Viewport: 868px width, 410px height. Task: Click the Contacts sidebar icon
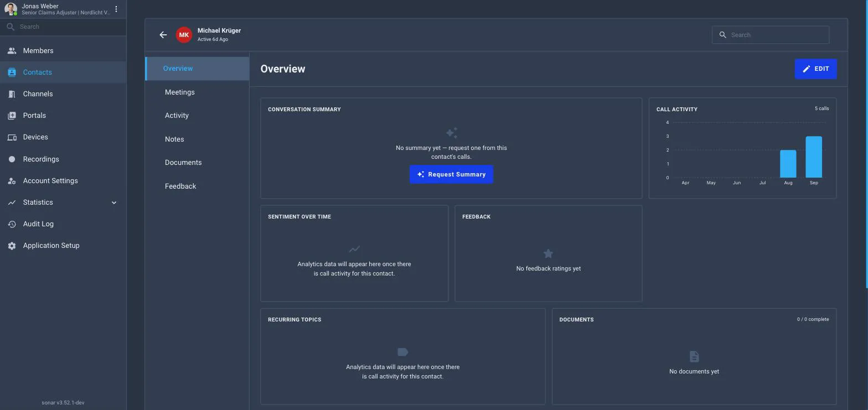pos(12,72)
